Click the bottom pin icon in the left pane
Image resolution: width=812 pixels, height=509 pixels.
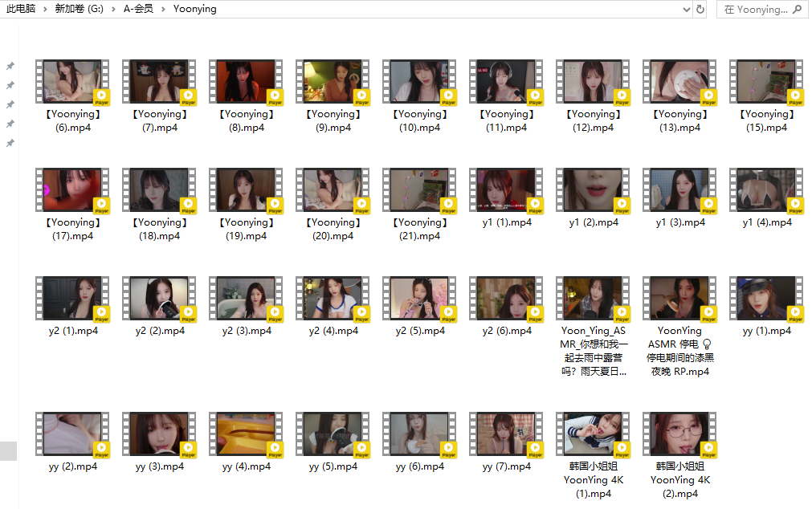coord(10,143)
